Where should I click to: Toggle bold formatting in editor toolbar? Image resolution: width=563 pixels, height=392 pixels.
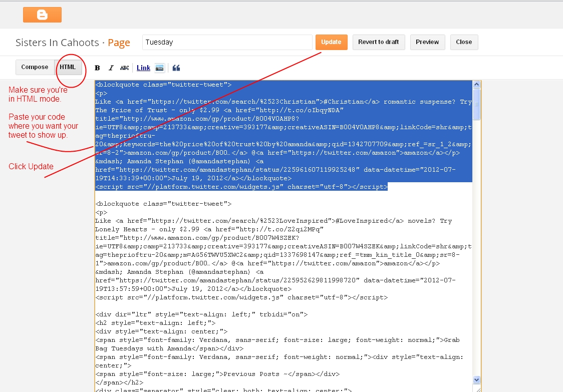tap(97, 68)
